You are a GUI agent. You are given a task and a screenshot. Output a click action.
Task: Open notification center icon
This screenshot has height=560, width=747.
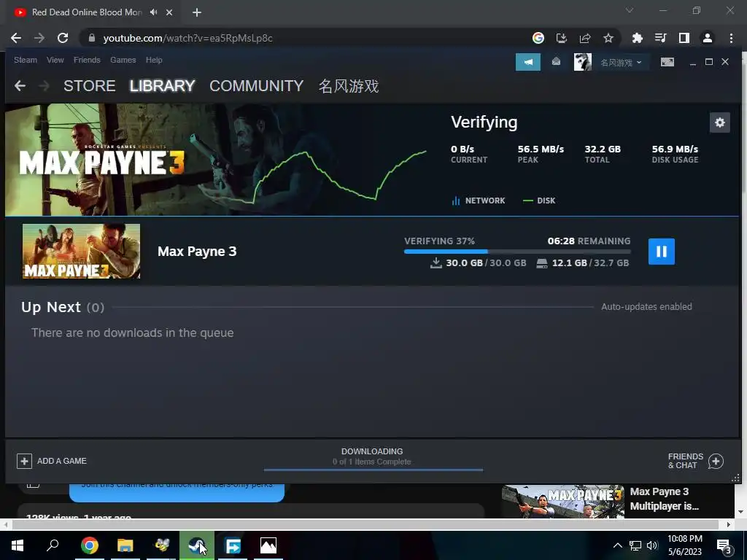tap(724, 546)
